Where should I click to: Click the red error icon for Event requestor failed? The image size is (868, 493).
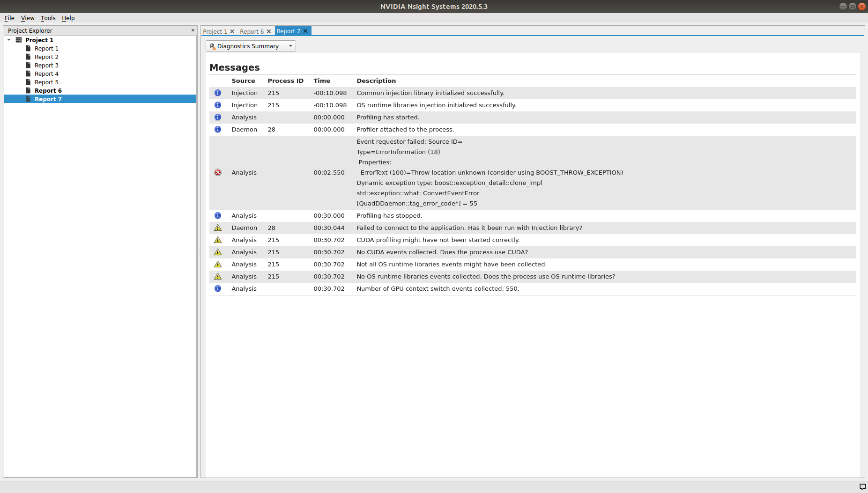(x=218, y=173)
